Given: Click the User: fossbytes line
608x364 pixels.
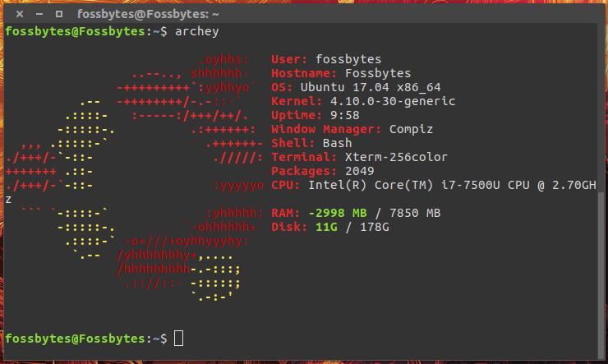Looking at the screenshot, I should [325, 59].
